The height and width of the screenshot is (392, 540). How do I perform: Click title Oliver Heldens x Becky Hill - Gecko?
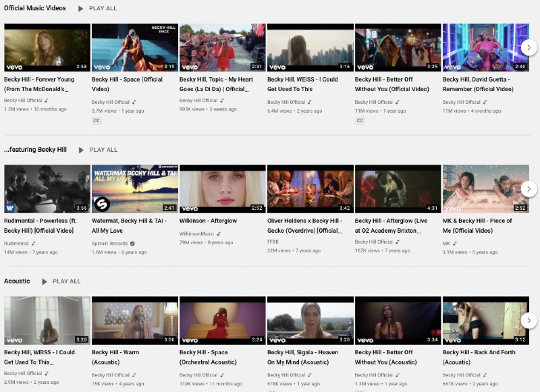(x=305, y=225)
